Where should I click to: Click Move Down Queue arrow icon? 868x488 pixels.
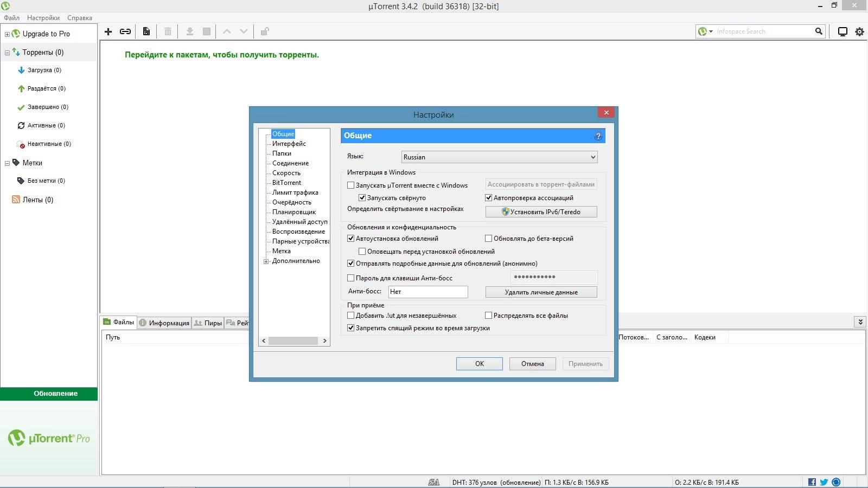[x=244, y=31]
